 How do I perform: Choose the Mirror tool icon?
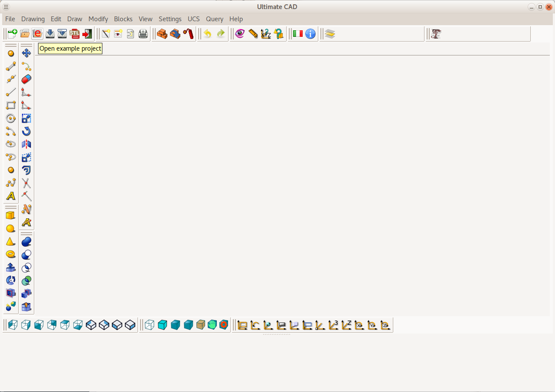[x=26, y=144]
